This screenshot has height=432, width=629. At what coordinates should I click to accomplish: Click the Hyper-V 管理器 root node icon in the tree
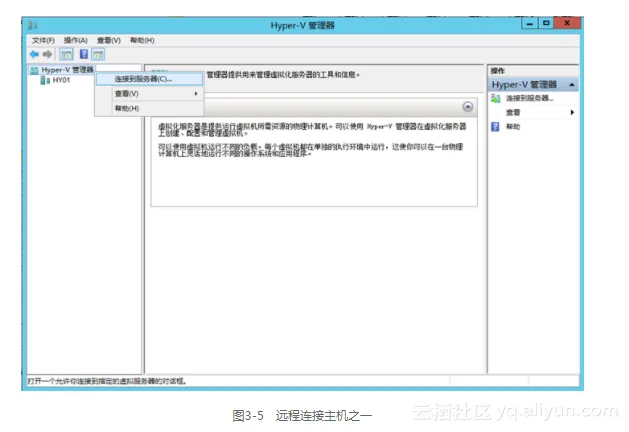pyautogui.click(x=34, y=70)
